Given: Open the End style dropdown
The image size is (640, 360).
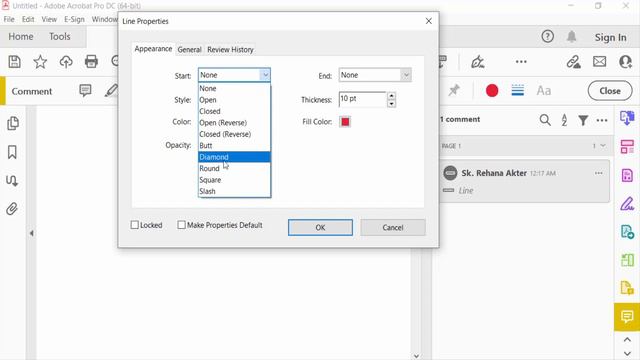Looking at the screenshot, I should [375, 75].
